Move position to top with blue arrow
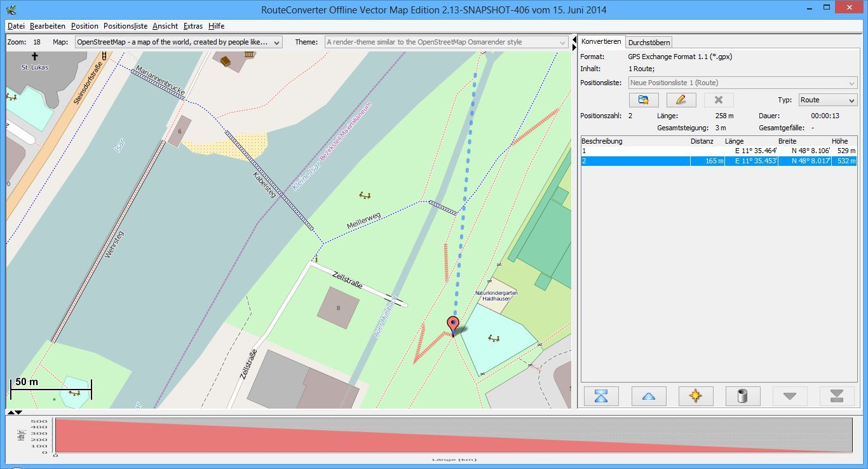 pyautogui.click(x=601, y=396)
